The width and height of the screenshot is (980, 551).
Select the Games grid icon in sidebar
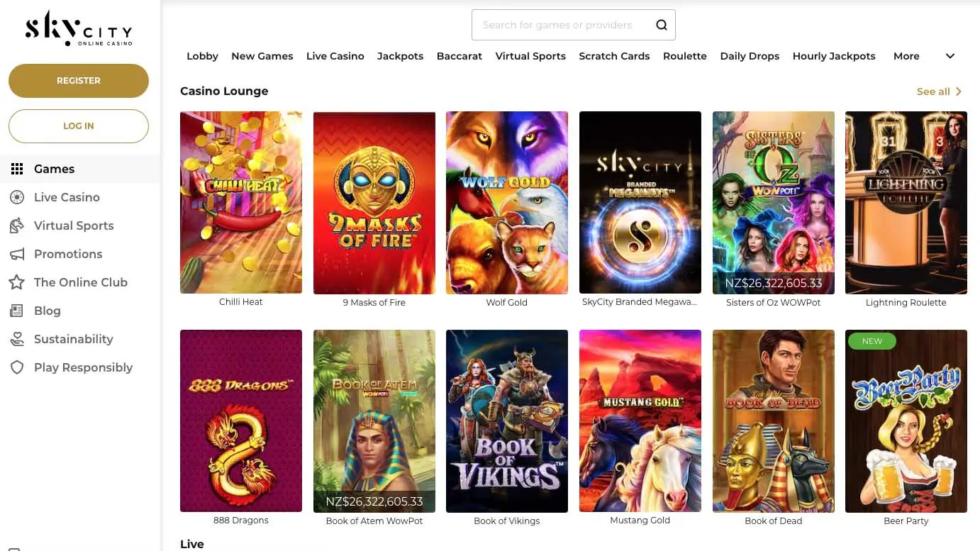click(17, 169)
